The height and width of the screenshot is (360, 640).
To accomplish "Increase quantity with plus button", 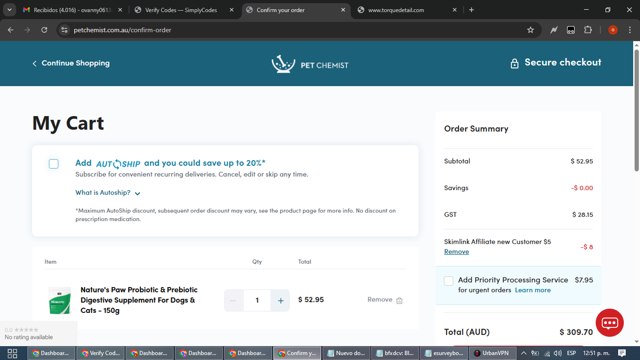I will point(280,300).
